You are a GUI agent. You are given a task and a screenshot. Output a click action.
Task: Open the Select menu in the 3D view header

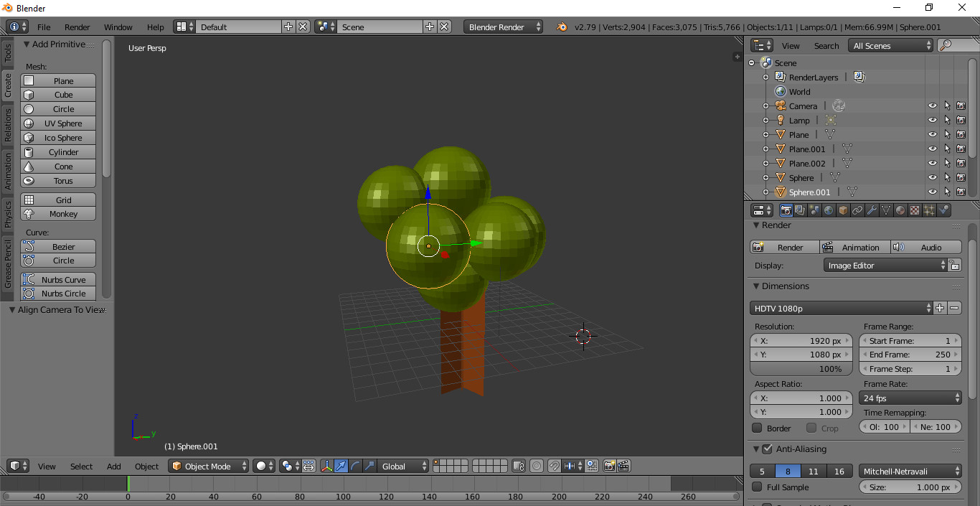pyautogui.click(x=80, y=466)
